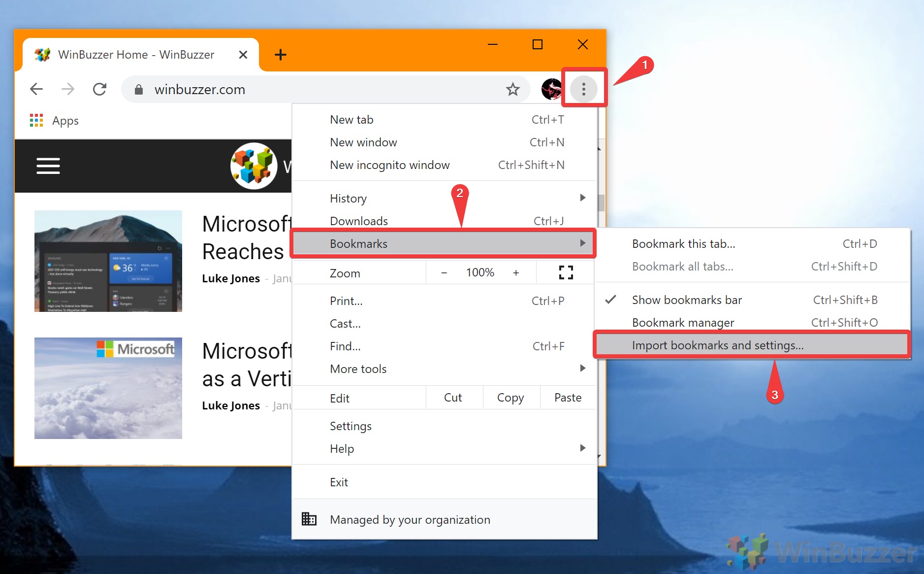Screen dimensions: 924x574
Task: Select New tab from the menu
Action: [444, 120]
